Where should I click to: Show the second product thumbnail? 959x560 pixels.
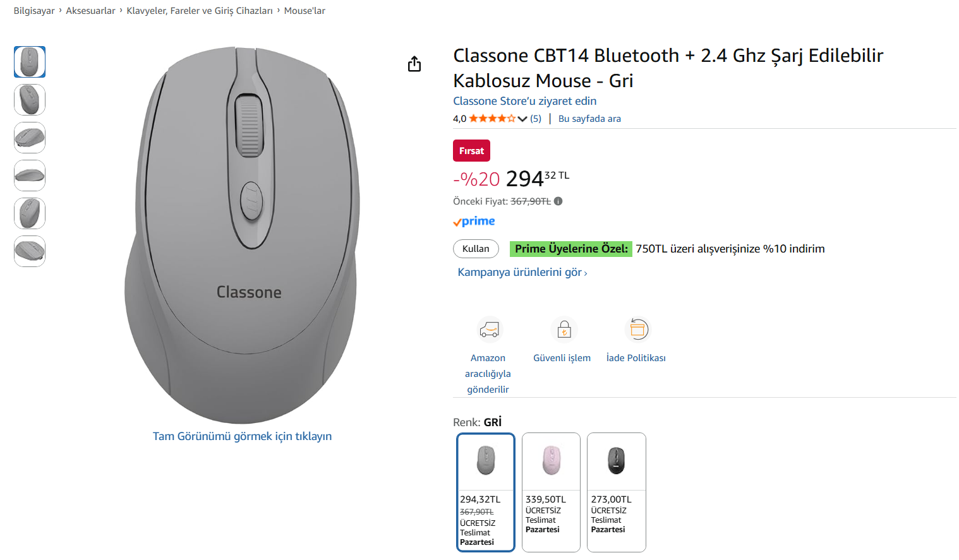30,100
